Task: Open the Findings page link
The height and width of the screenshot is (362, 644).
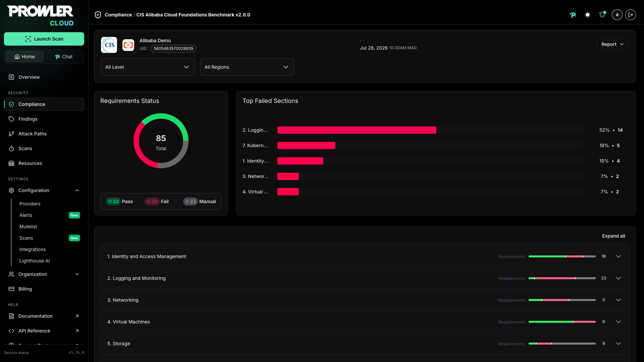Action: coord(28,119)
